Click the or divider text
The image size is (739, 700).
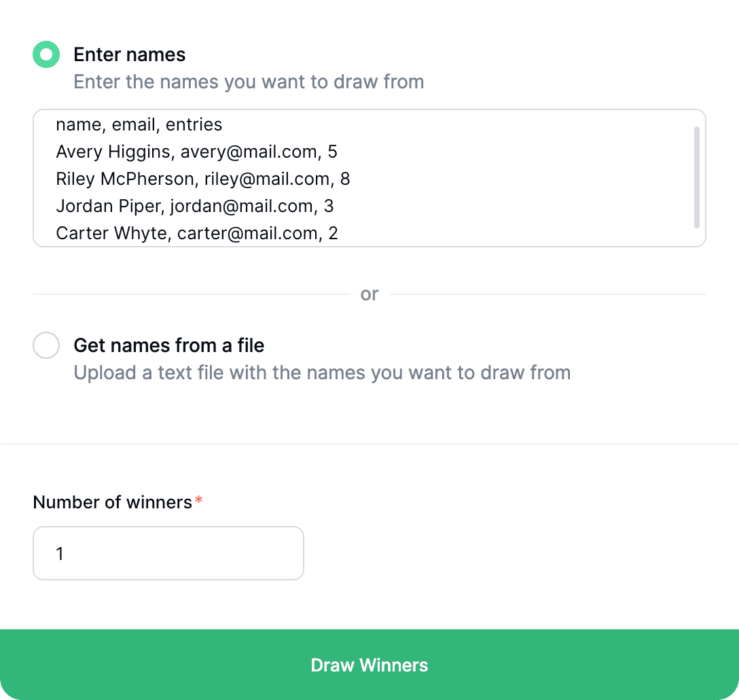(x=369, y=294)
